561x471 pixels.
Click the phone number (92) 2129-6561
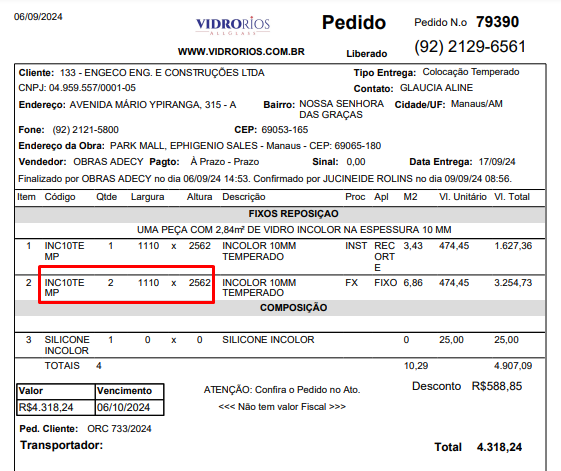(470, 47)
